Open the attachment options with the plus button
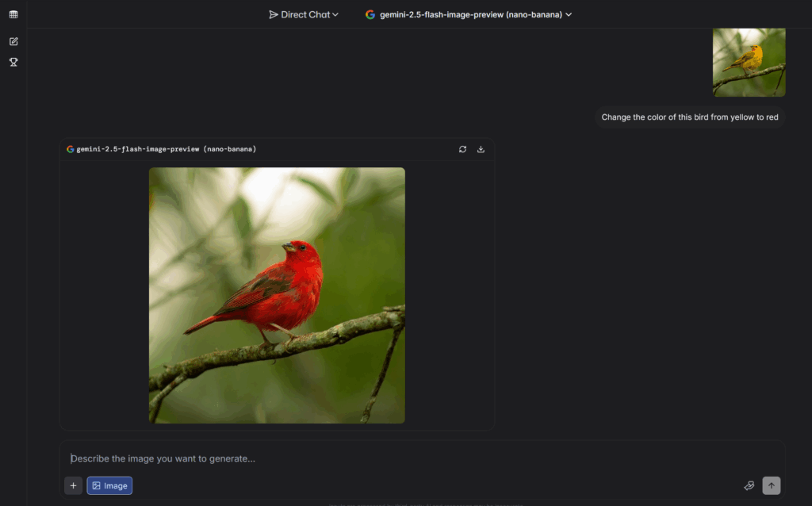Image resolution: width=812 pixels, height=506 pixels. click(73, 485)
